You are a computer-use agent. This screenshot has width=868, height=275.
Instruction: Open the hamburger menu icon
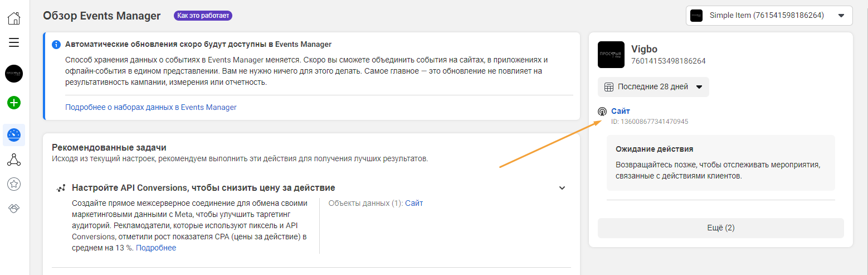(x=14, y=42)
